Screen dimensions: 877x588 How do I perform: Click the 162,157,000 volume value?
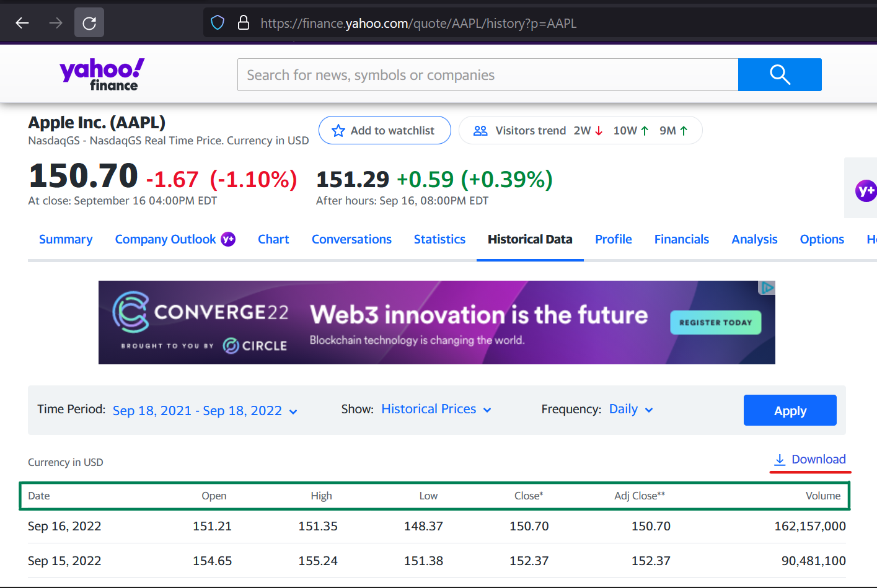[x=810, y=526]
